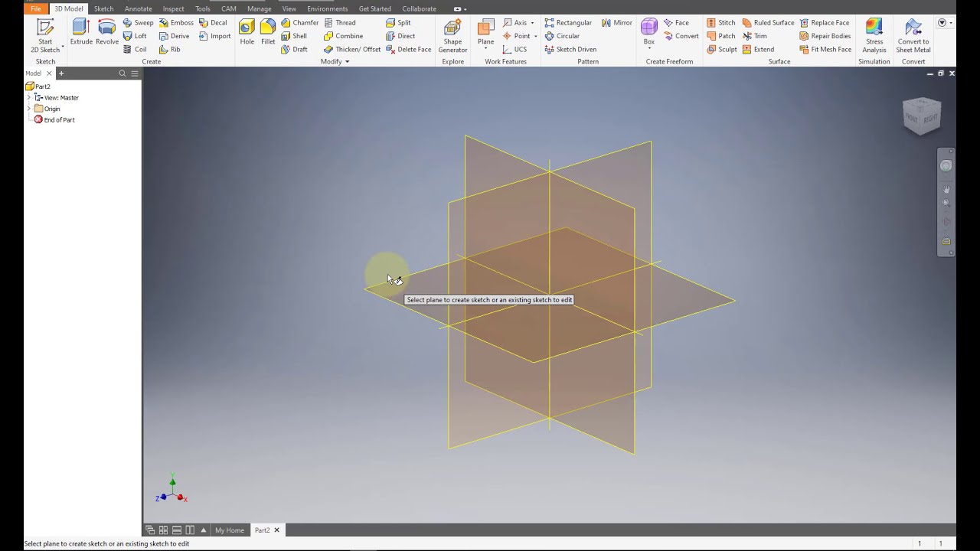
Task: Pick the Coil tool
Action: pyautogui.click(x=136, y=49)
